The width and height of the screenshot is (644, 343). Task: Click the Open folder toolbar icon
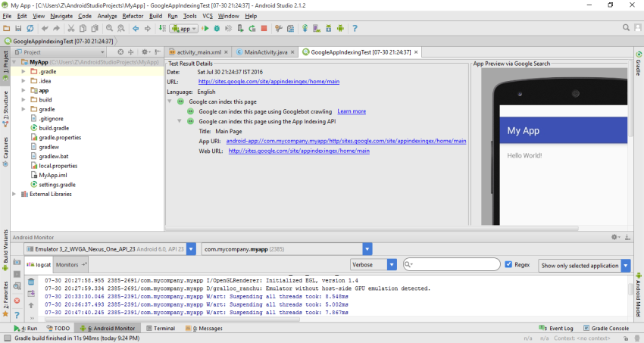[x=7, y=28]
